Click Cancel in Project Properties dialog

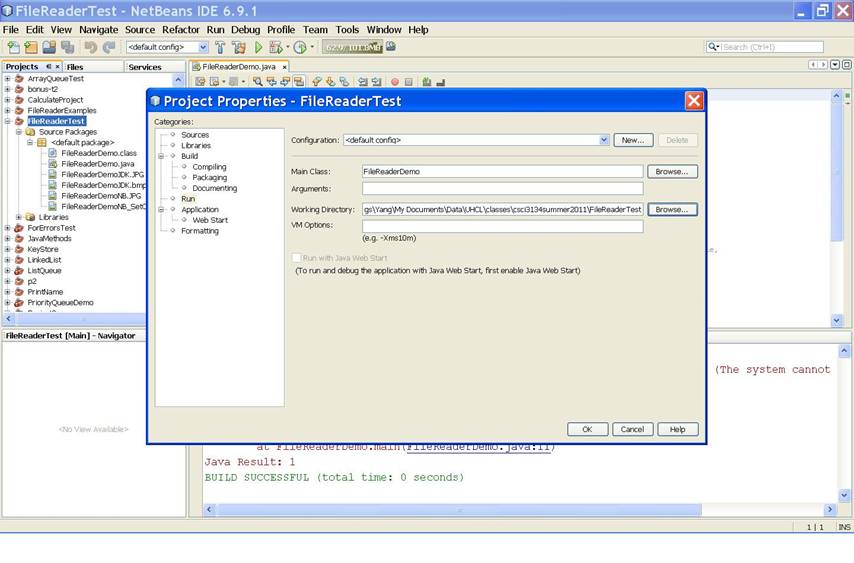coord(632,429)
